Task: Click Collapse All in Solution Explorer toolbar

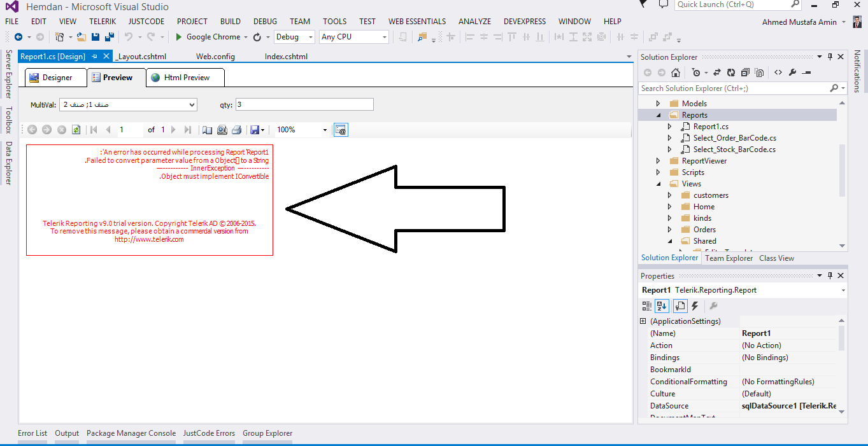Action: [744, 73]
